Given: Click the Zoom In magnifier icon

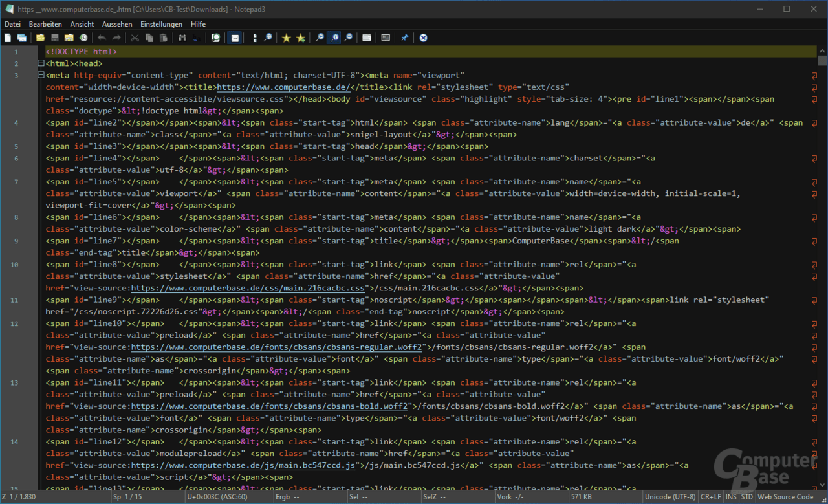Looking at the screenshot, I should click(x=320, y=38).
